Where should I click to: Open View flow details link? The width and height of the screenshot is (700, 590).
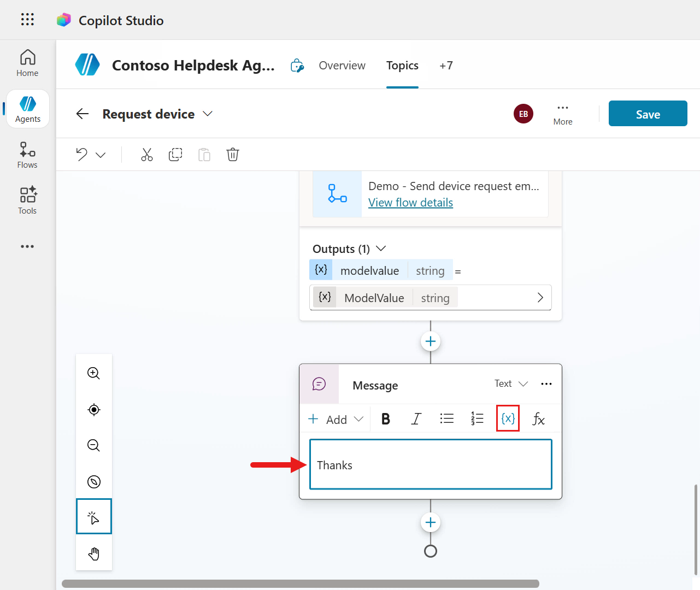(x=410, y=203)
